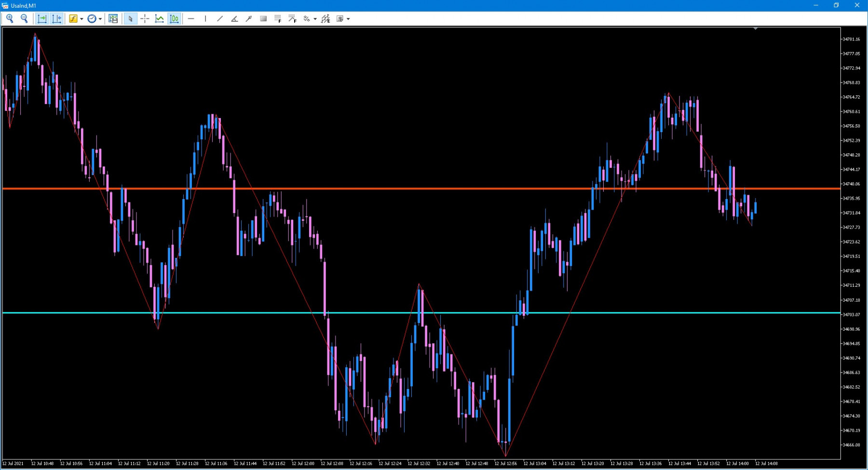Open the shapes and arrows tool icon
Image resolution: width=868 pixels, height=470 pixels.
pyautogui.click(x=307, y=19)
